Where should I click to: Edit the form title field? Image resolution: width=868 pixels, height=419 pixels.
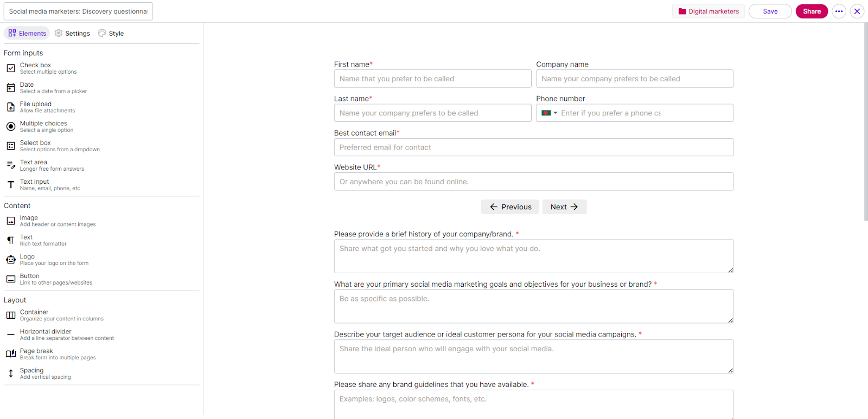[x=78, y=11]
